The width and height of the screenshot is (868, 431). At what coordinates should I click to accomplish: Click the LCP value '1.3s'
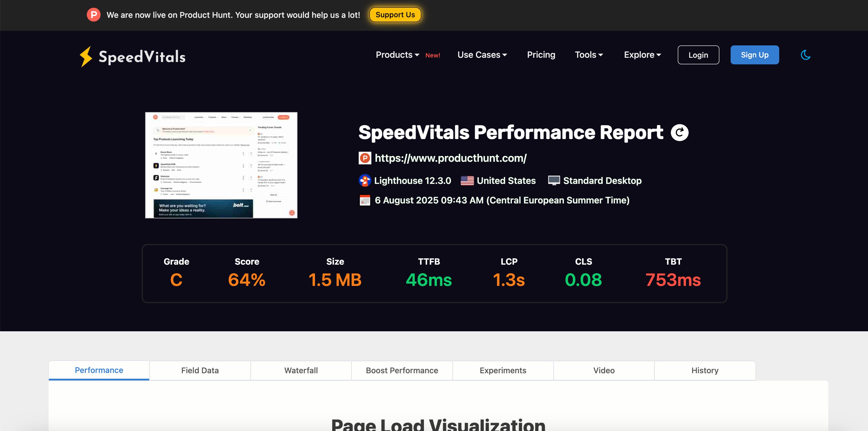click(x=509, y=280)
